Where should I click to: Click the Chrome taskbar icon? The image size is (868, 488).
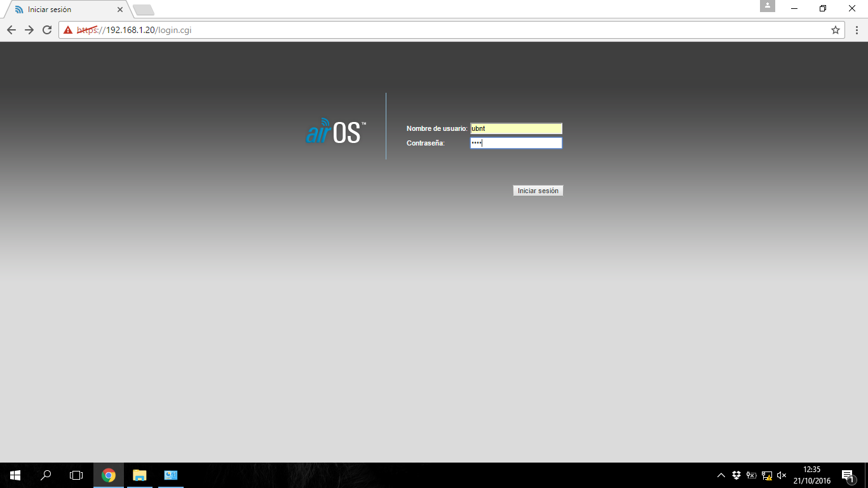pyautogui.click(x=109, y=475)
